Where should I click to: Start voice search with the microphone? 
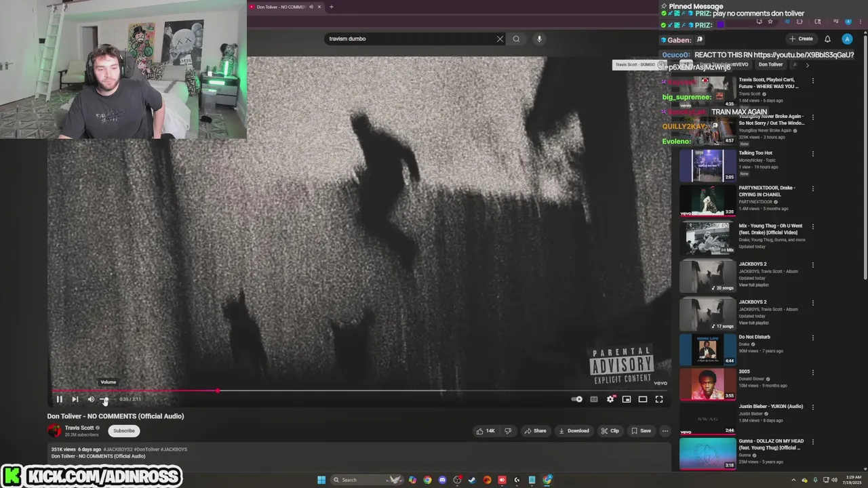coord(540,39)
